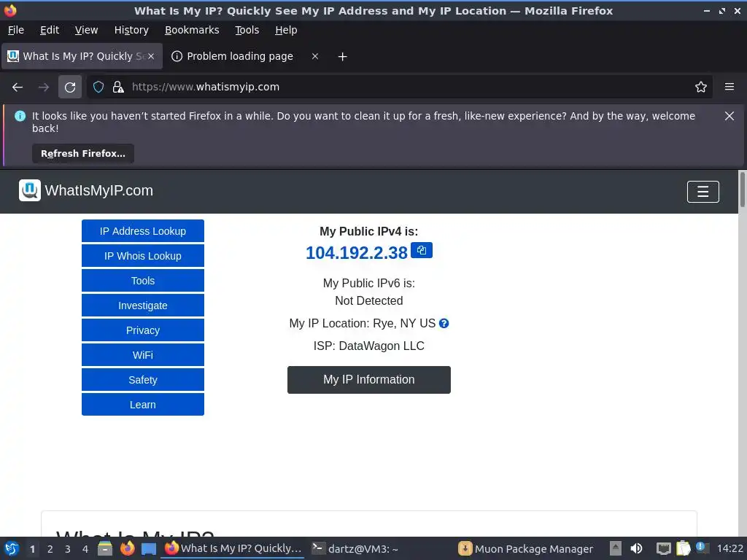Show site security info via padlock icon
This screenshot has width=747, height=560.
tap(118, 87)
